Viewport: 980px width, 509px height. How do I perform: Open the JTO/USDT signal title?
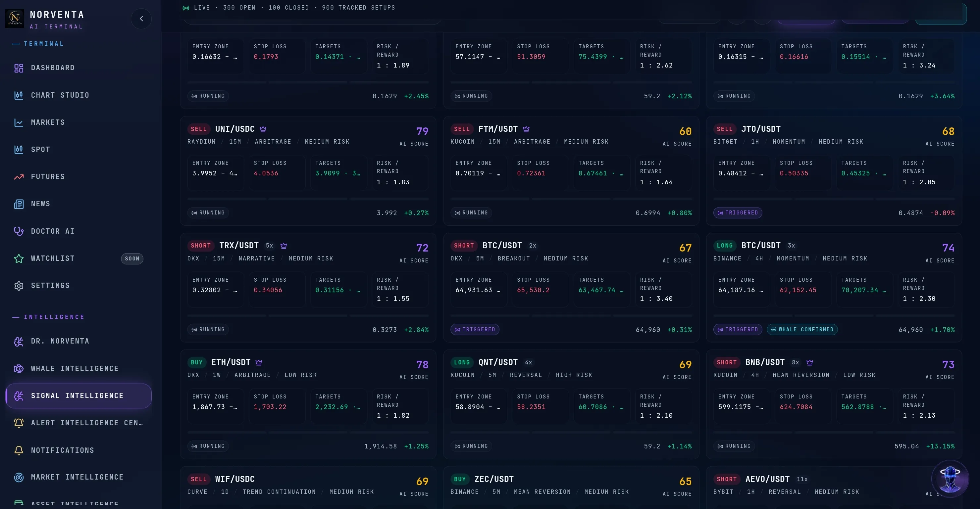point(761,129)
